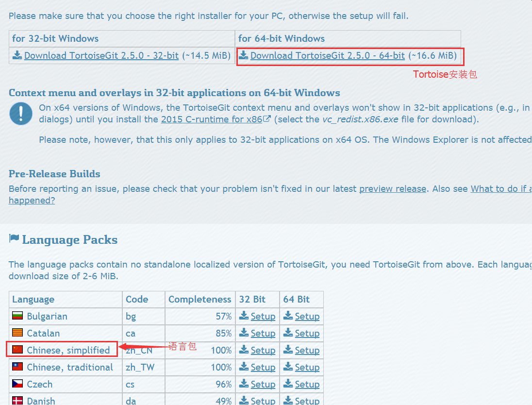Download Catalan 32 Bit Setup
This screenshot has width=532, height=405.
(x=263, y=333)
